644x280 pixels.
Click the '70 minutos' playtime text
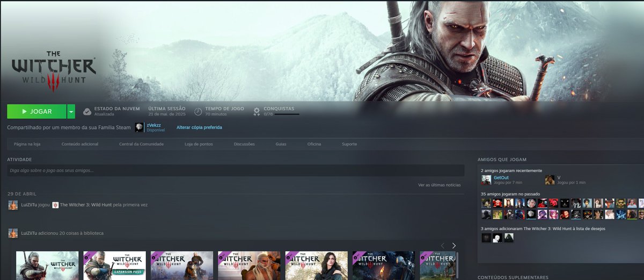coord(216,114)
